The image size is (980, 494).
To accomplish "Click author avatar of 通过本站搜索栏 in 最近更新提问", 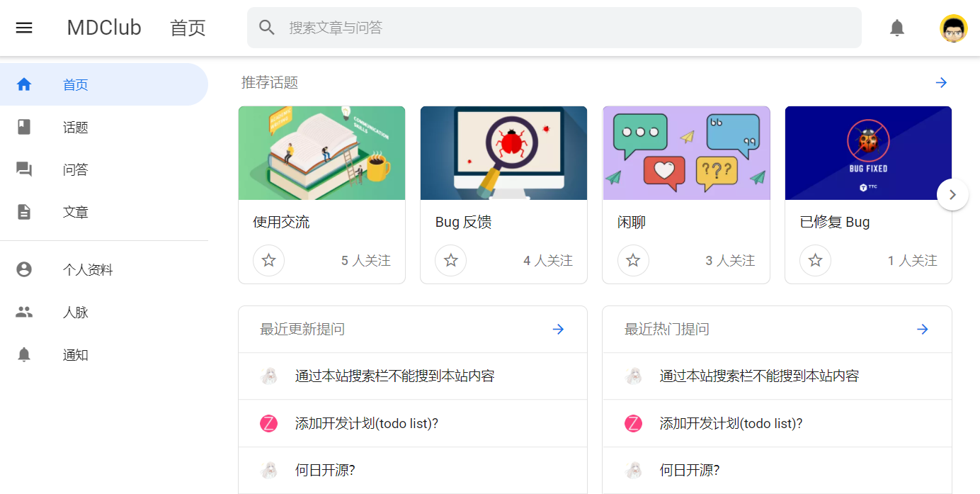I will point(268,376).
